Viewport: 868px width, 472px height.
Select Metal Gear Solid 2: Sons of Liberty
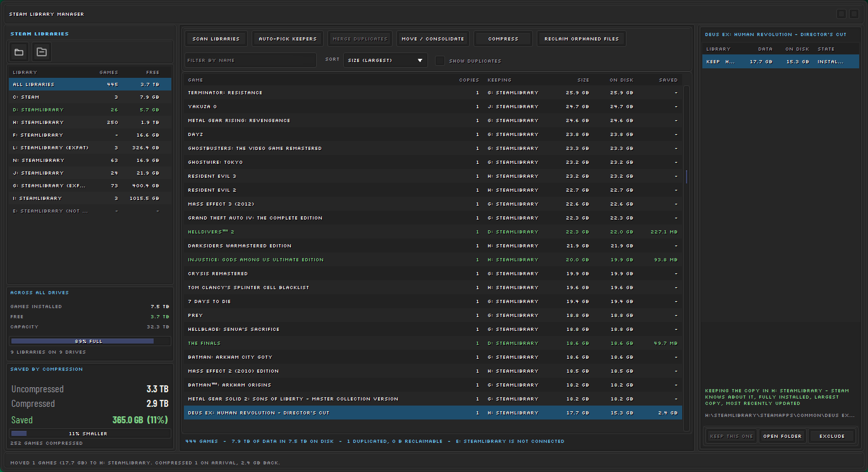tap(433, 399)
